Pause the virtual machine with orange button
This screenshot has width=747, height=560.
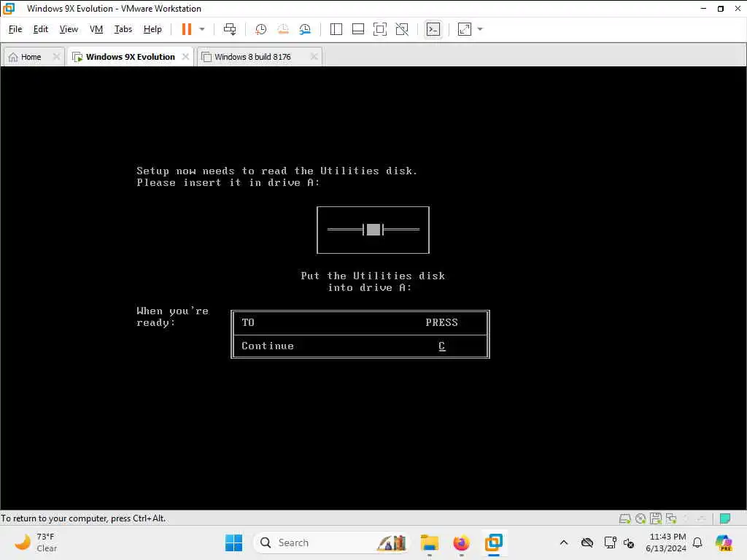[186, 29]
